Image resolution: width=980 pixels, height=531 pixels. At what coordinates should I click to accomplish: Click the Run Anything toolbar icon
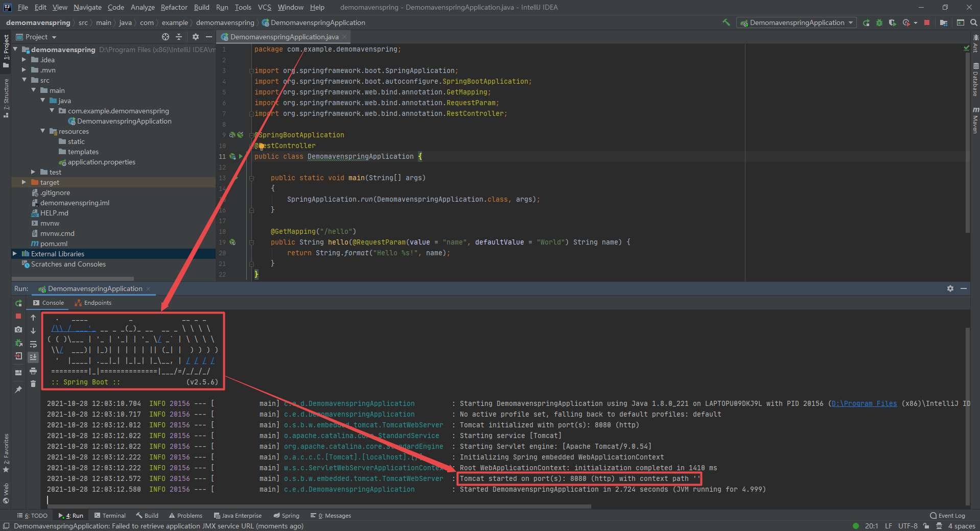click(x=960, y=22)
